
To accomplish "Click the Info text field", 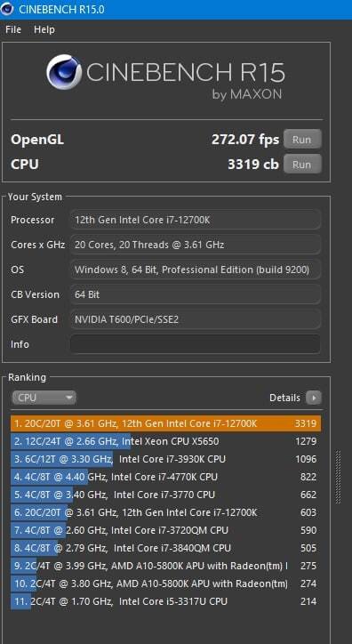I will (x=196, y=344).
